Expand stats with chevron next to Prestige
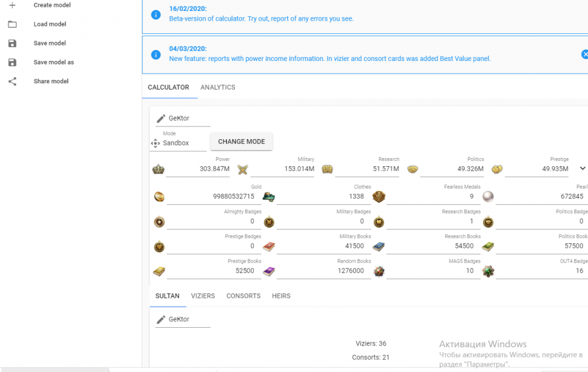588x372 pixels. pos(582,168)
